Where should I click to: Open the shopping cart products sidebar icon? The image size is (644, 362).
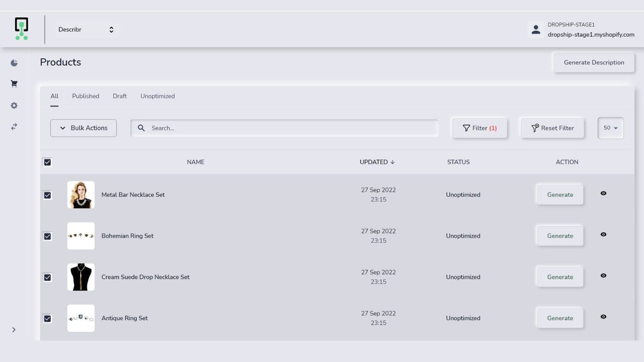click(14, 84)
